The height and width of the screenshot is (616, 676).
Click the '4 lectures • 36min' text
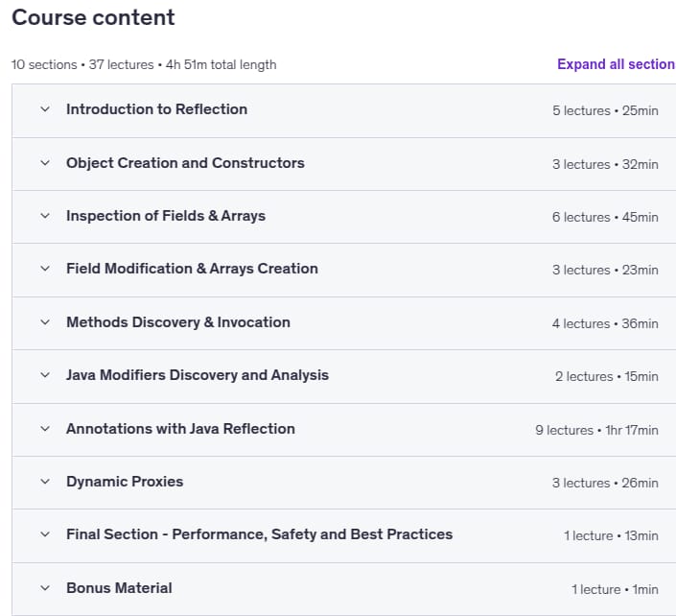[605, 323]
